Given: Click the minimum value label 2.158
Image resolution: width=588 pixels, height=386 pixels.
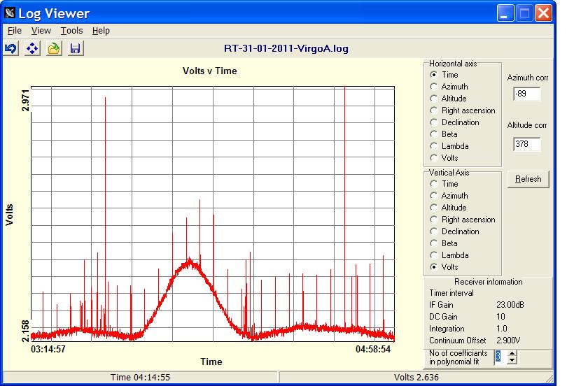Looking at the screenshot, I should pos(25,331).
